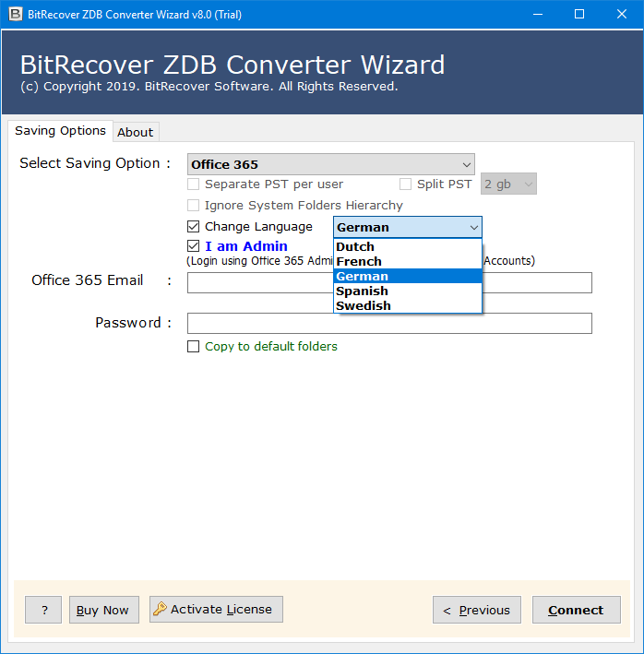Uncheck the Change Language checkbox
644x654 pixels.
pyautogui.click(x=193, y=227)
